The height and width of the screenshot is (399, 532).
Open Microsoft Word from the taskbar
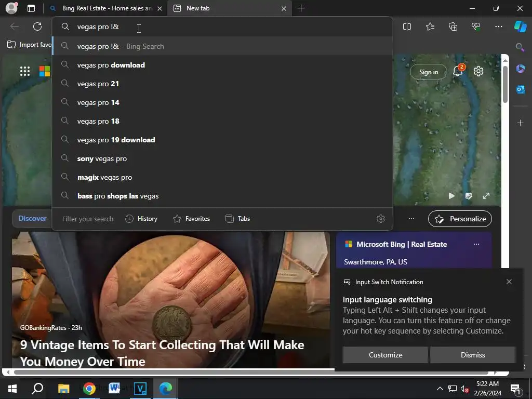coord(114,389)
